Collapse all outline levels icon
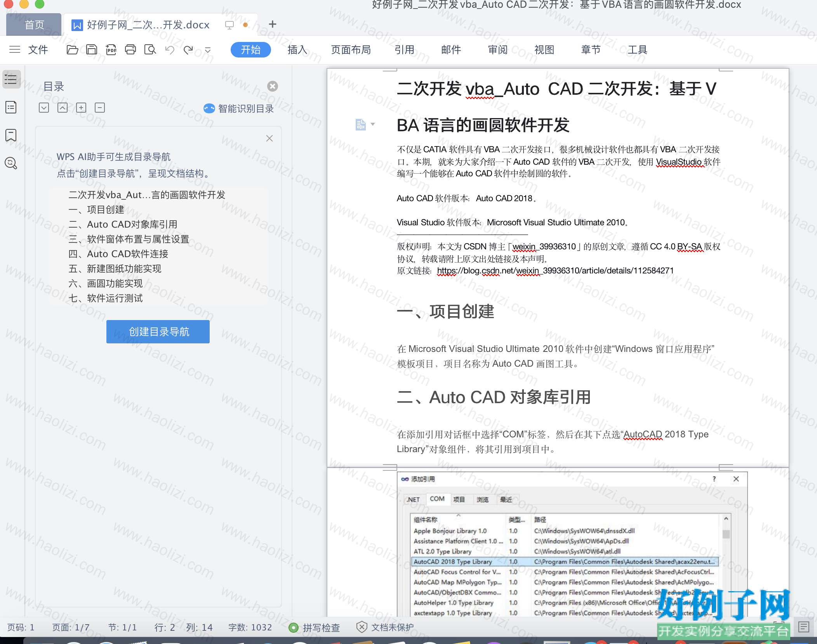Image resolution: width=817 pixels, height=644 pixels. click(x=63, y=108)
